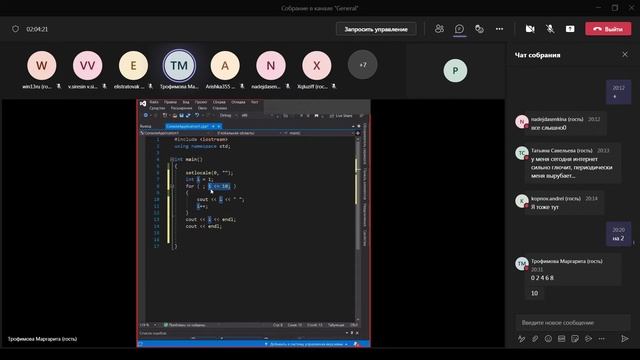This screenshot has width=640, height=360.
Task: Click the 'using namespace std;' code line
Action: tap(202, 146)
